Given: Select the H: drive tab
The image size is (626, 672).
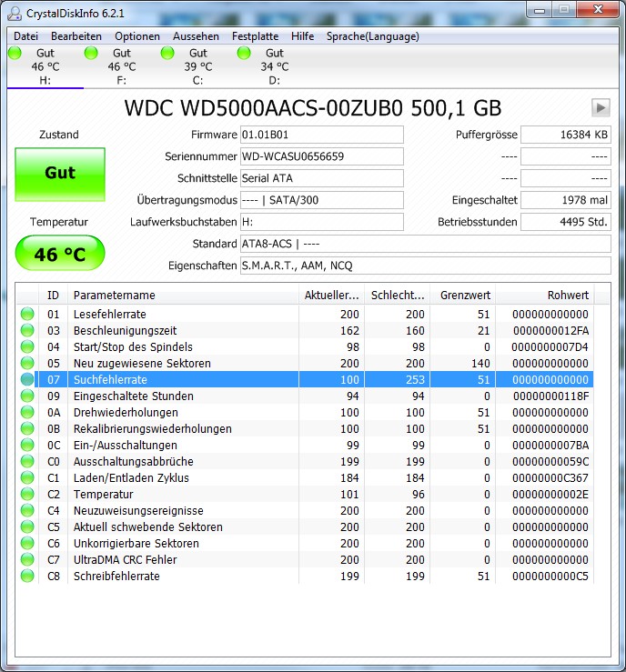Looking at the screenshot, I should [x=45, y=66].
